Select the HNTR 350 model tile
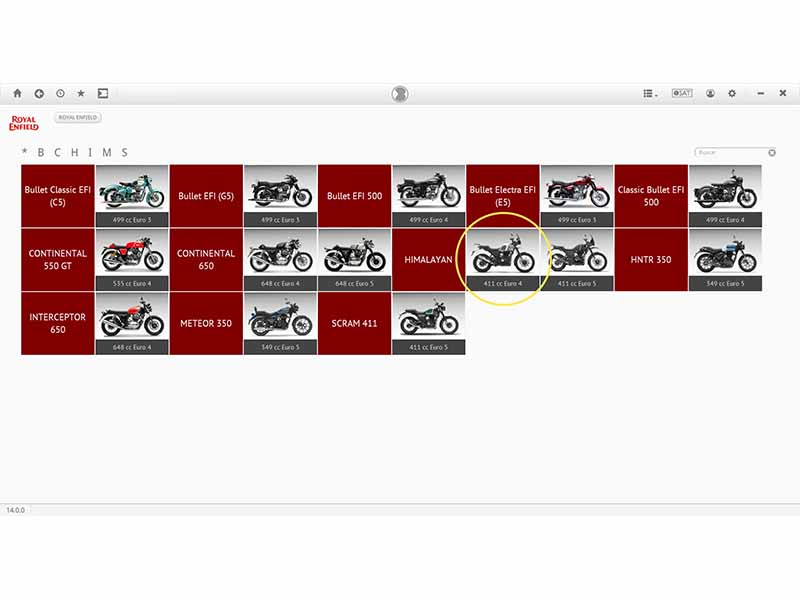800x600 pixels. (x=651, y=260)
